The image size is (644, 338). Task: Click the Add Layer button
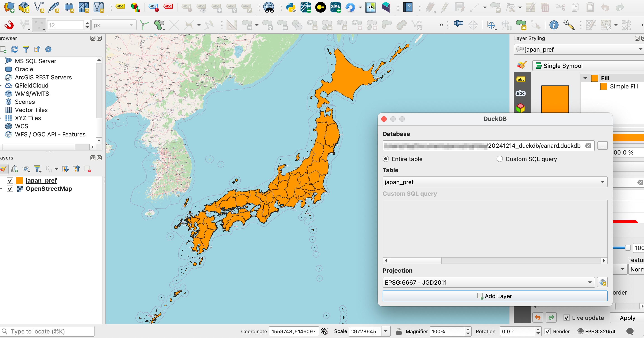coord(495,296)
